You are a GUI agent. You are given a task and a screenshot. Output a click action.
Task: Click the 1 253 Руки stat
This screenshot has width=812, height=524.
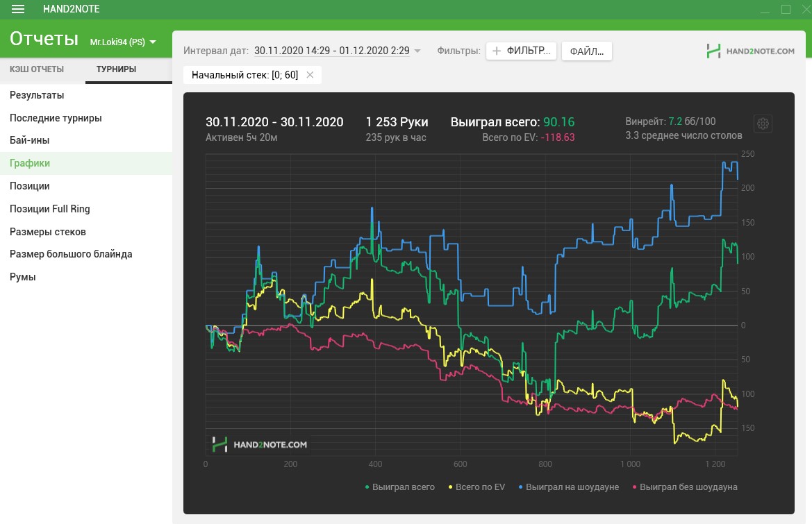(x=397, y=122)
